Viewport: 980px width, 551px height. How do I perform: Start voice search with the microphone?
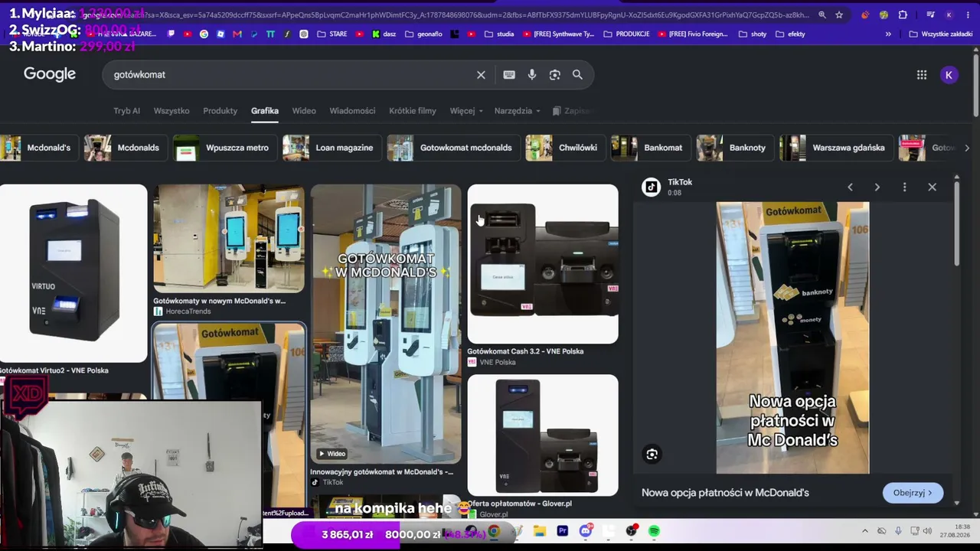pyautogui.click(x=532, y=74)
